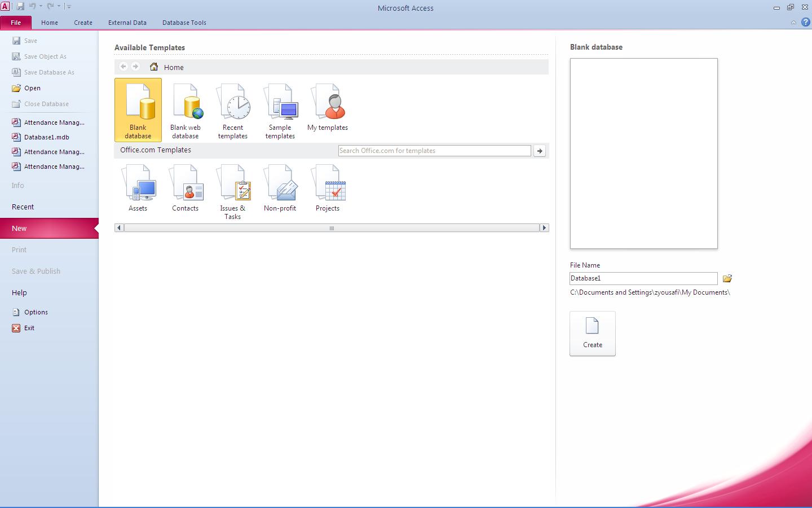812x508 pixels.
Task: Open the Projects templates category
Action: pyautogui.click(x=328, y=188)
